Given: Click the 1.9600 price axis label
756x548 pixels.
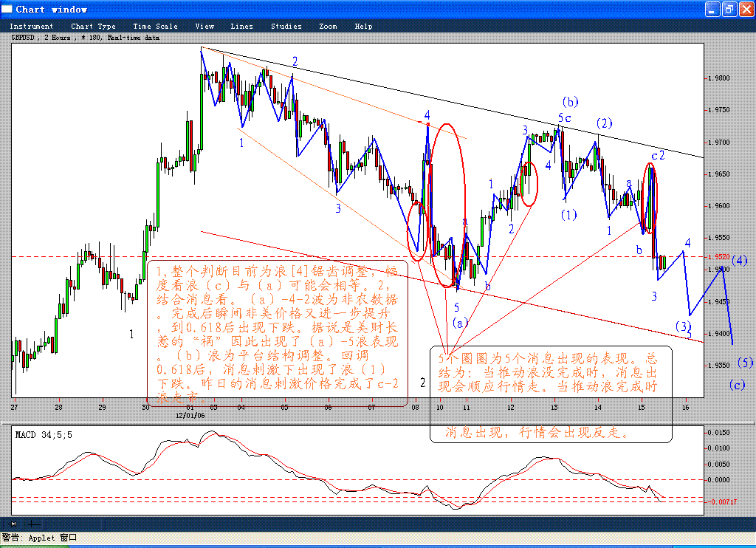Looking at the screenshot, I should [719, 206].
